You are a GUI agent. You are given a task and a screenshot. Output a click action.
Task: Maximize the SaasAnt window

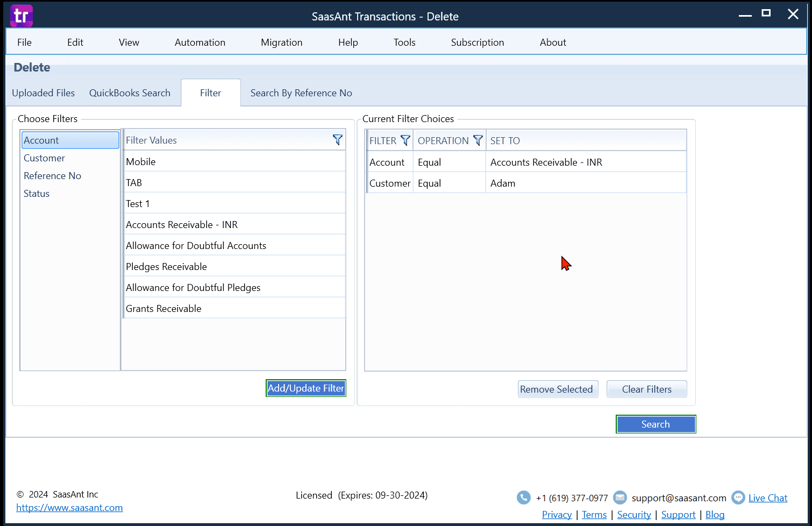(x=766, y=13)
